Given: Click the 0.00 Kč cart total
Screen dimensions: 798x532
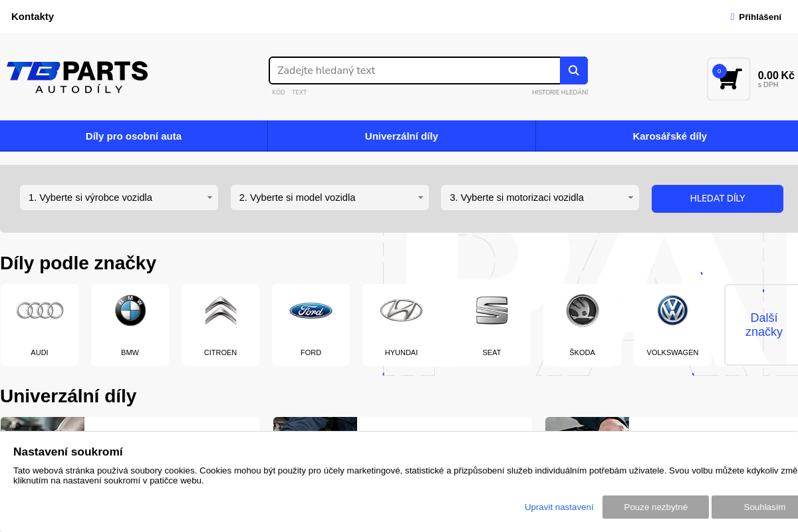Looking at the screenshot, I should click(776, 76).
